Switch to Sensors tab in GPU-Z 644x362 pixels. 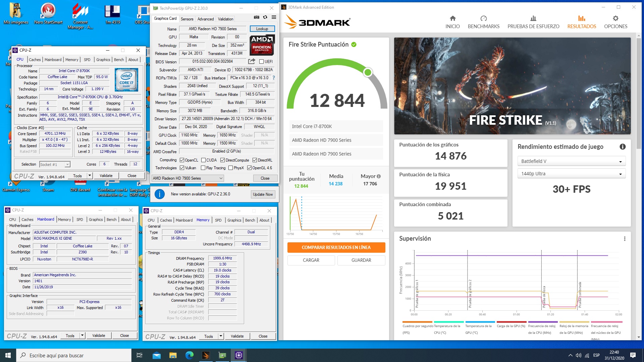[x=187, y=19]
